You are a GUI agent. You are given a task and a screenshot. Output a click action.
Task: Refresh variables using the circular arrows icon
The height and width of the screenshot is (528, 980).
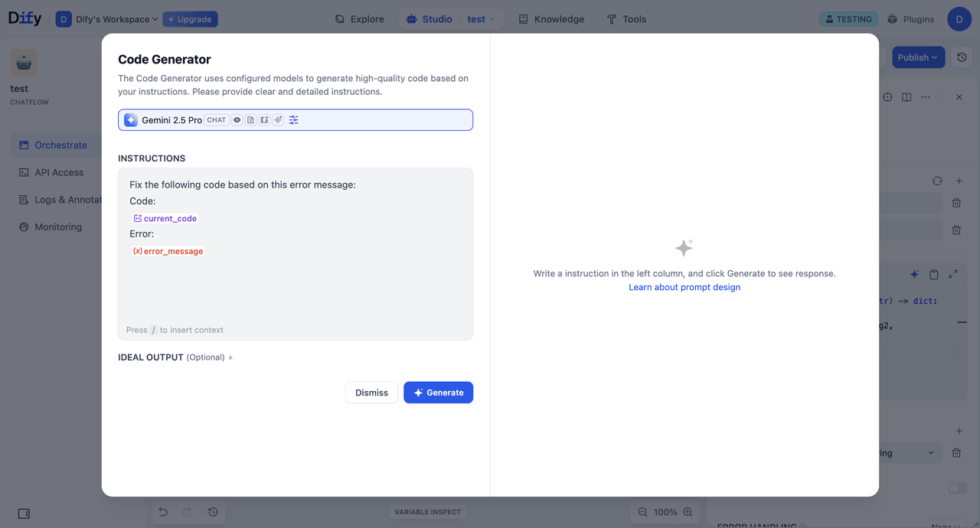pos(937,181)
